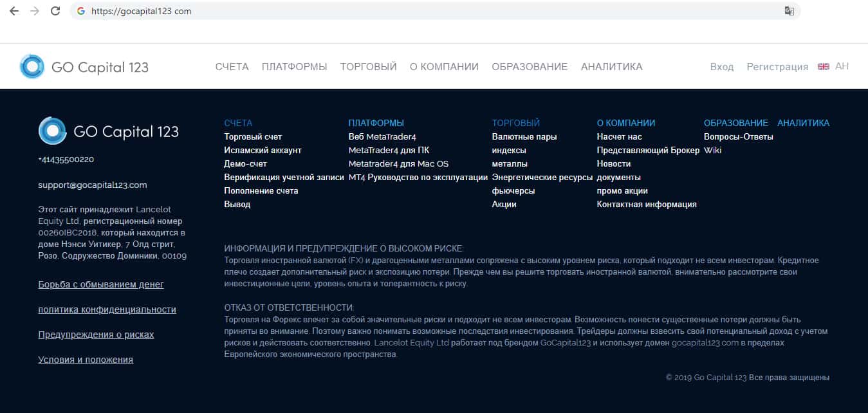Open the Веб MetaTrader4 link
868x413 pixels.
[382, 136]
